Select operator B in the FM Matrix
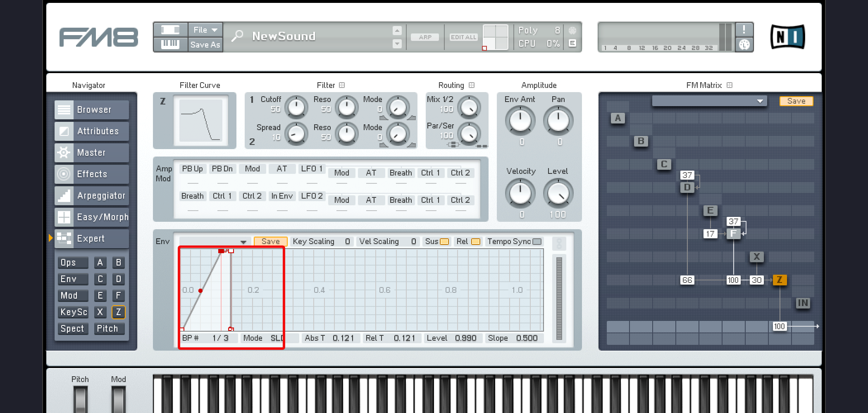This screenshot has height=413, width=868. 641,141
